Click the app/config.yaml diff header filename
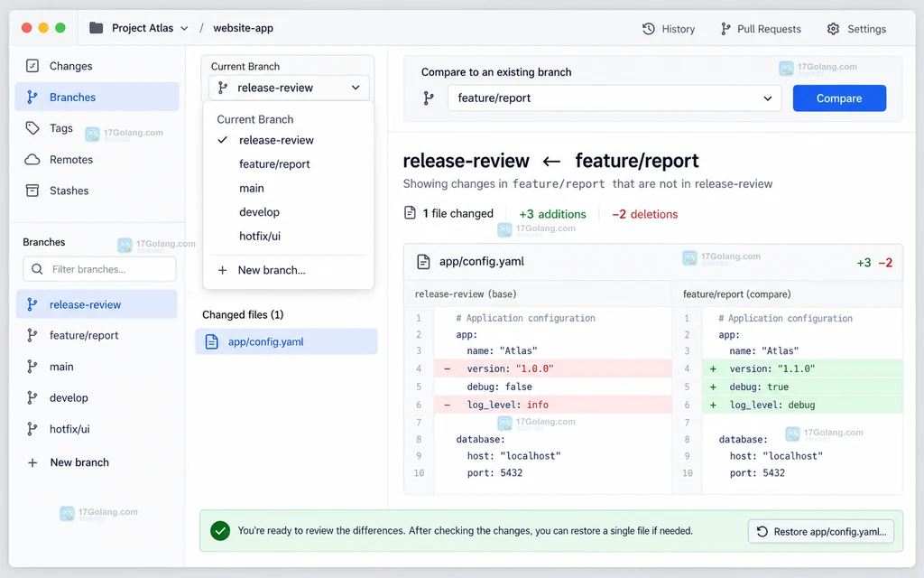 tap(482, 261)
